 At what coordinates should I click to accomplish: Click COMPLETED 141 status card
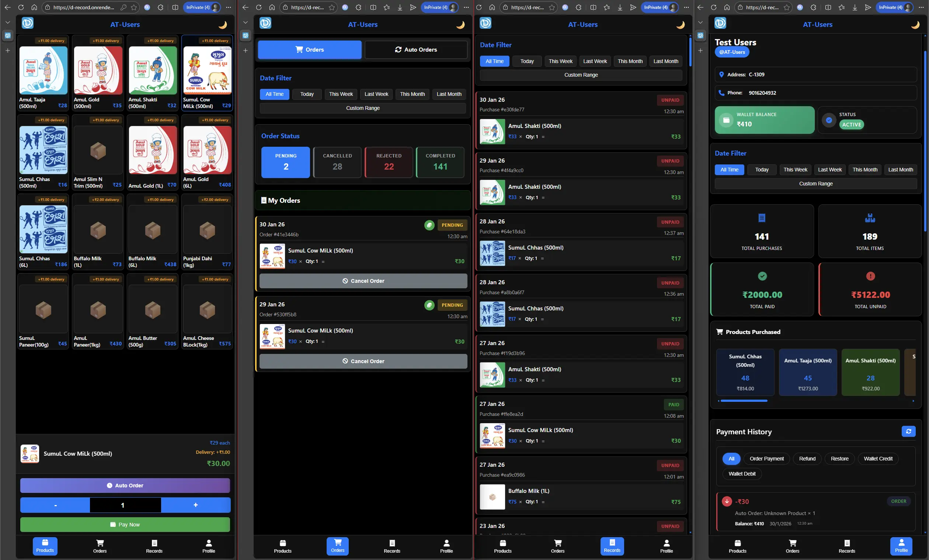coord(440,162)
